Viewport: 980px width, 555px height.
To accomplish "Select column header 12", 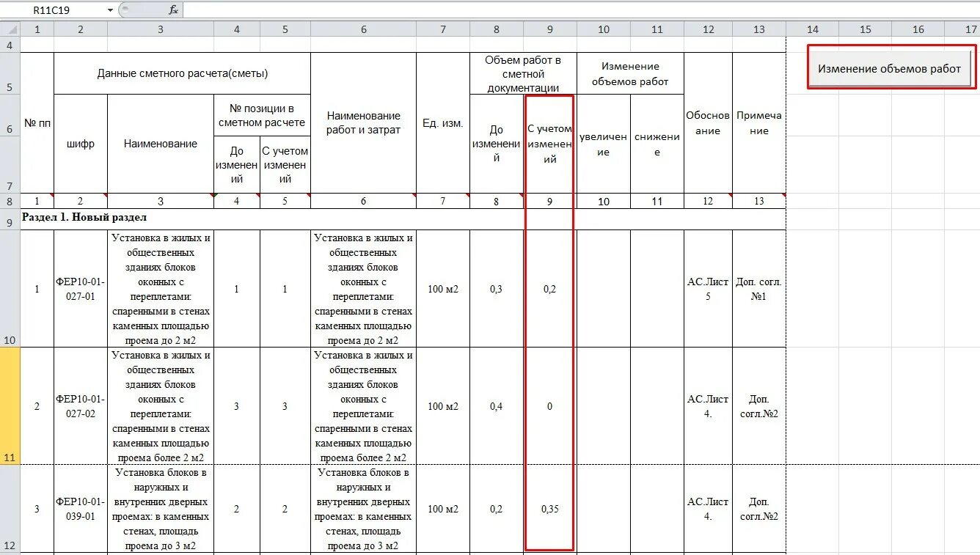I will point(708,29).
